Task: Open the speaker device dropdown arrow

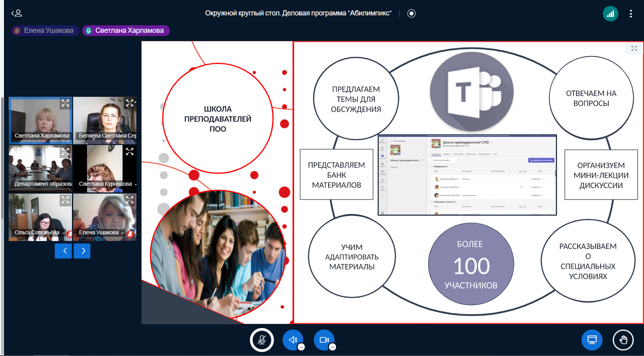Action: (302, 347)
